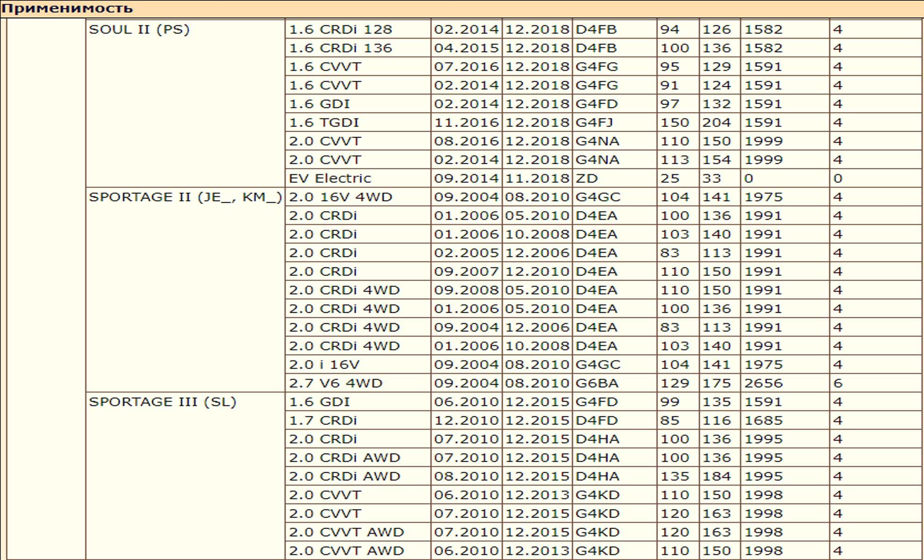This screenshot has width=924, height=560.
Task: Click the 2.0 16V 4WD engine cell
Action: click(358, 197)
